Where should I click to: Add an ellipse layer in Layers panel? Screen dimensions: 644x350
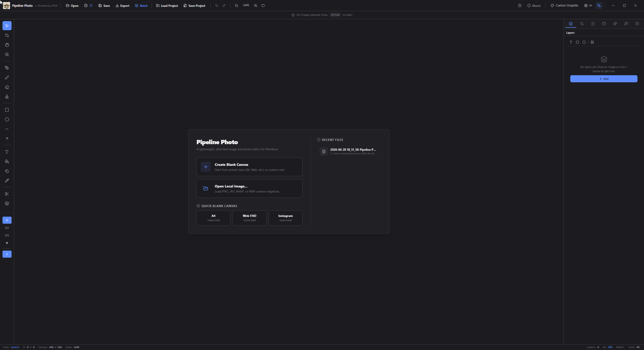click(x=584, y=42)
